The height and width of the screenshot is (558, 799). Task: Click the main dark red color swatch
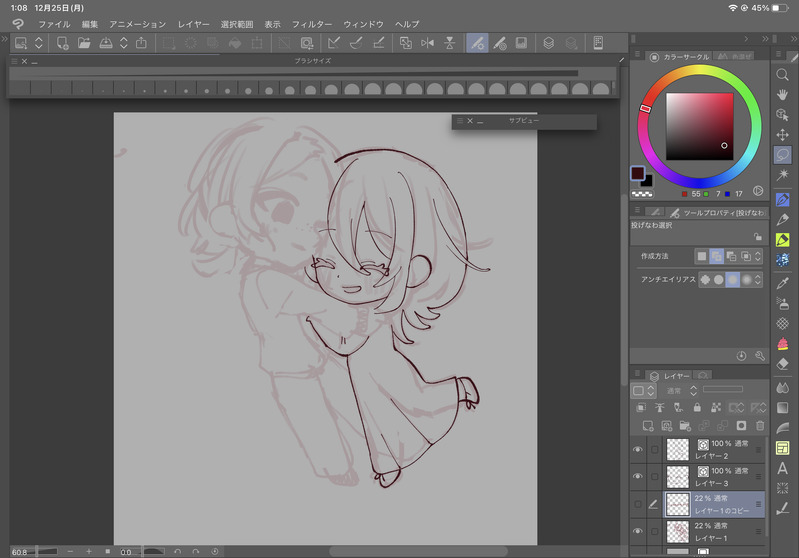(x=637, y=173)
